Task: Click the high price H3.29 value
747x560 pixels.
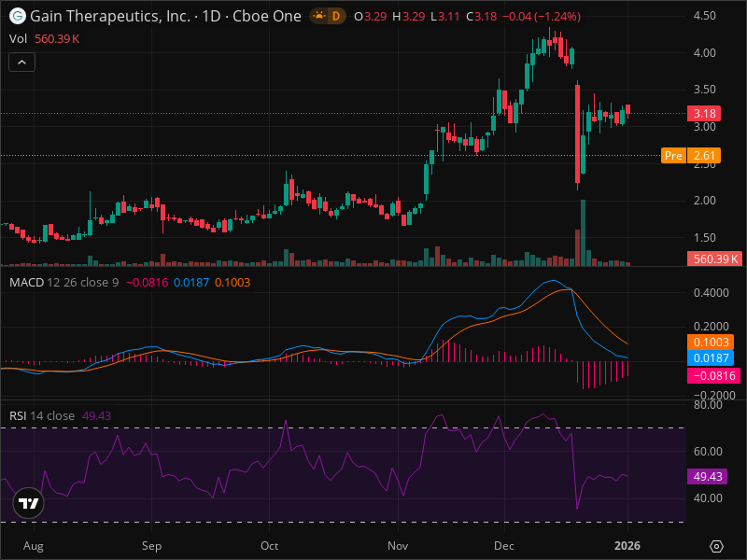Action: click(409, 16)
